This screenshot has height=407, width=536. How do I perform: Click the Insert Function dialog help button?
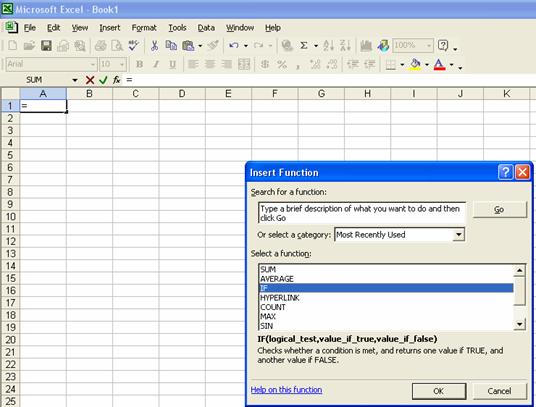[506, 172]
